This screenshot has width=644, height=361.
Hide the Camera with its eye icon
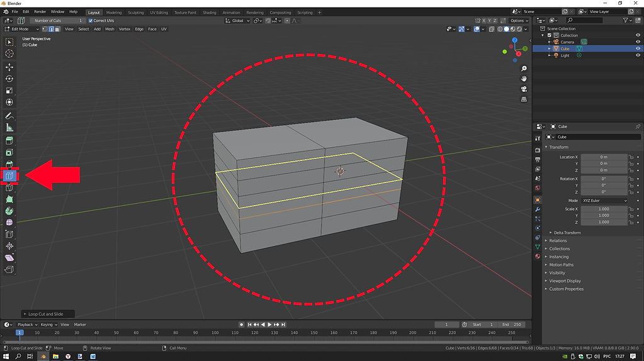[x=638, y=42]
